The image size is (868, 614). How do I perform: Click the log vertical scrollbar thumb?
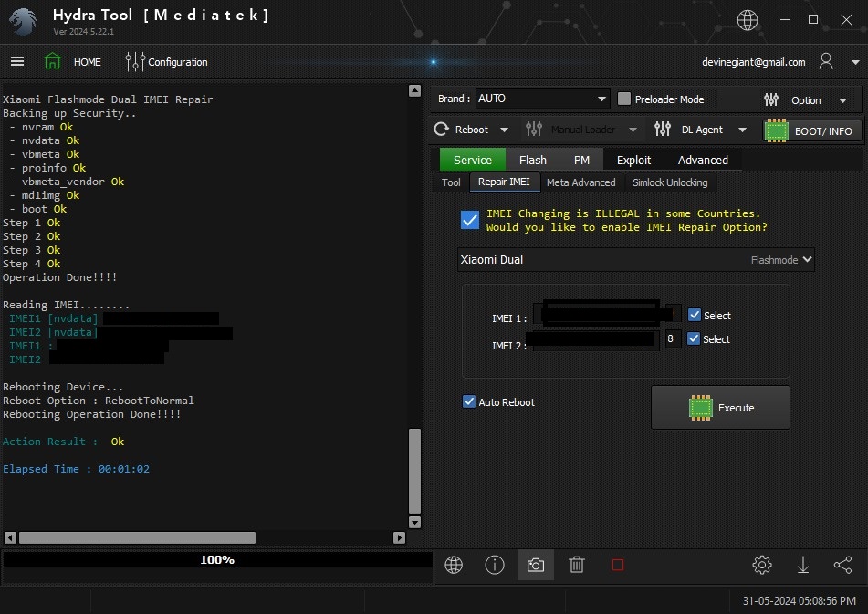point(414,472)
